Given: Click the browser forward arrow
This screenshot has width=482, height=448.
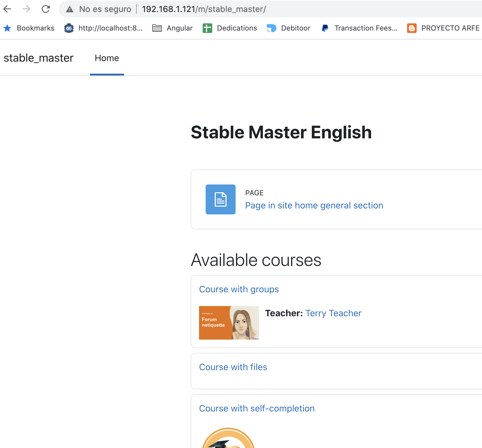Looking at the screenshot, I should [x=26, y=9].
